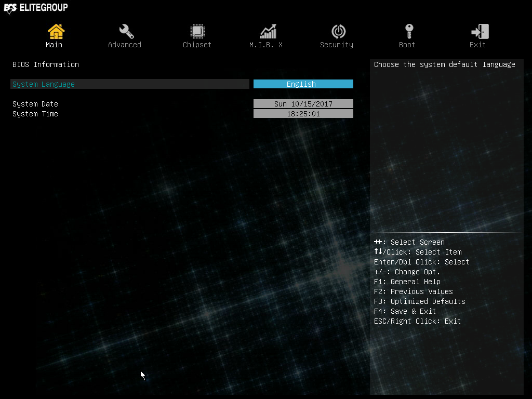Click the 'F3: Optimized Defaults' hint
This screenshot has width=532, height=399.
point(419,301)
